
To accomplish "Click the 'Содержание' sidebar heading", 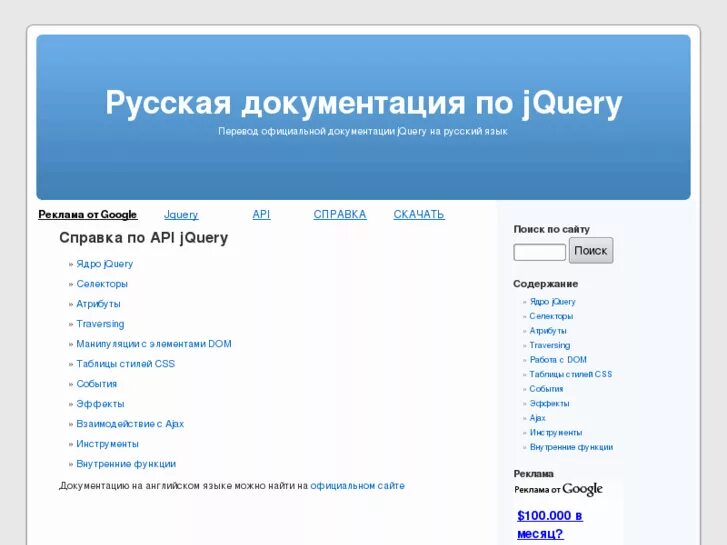I will click(x=546, y=283).
